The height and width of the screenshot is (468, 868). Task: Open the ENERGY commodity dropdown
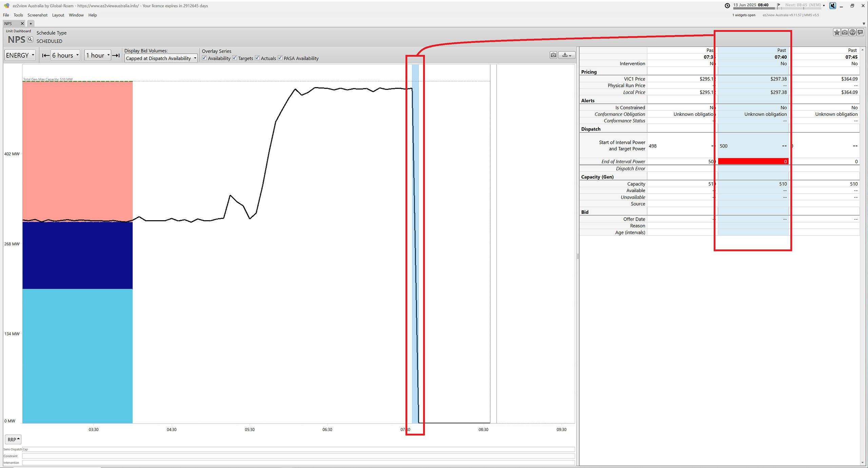[x=20, y=55]
